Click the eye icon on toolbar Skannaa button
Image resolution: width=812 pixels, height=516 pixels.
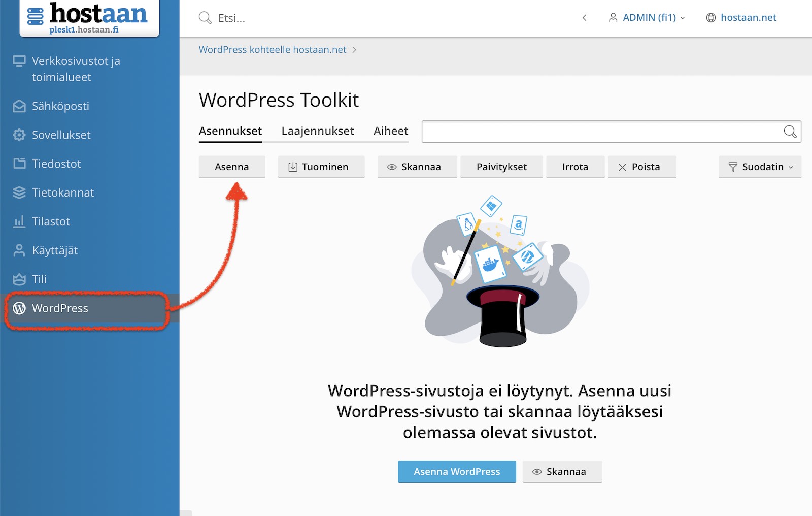click(x=392, y=167)
